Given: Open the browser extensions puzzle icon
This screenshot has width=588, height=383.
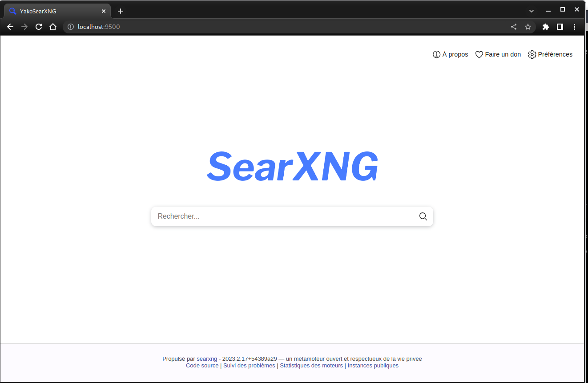Looking at the screenshot, I should [546, 27].
